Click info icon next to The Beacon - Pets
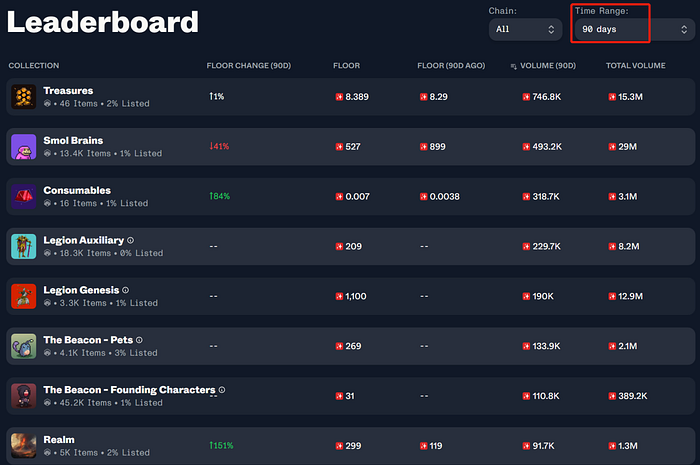700x465 pixels. [139, 340]
